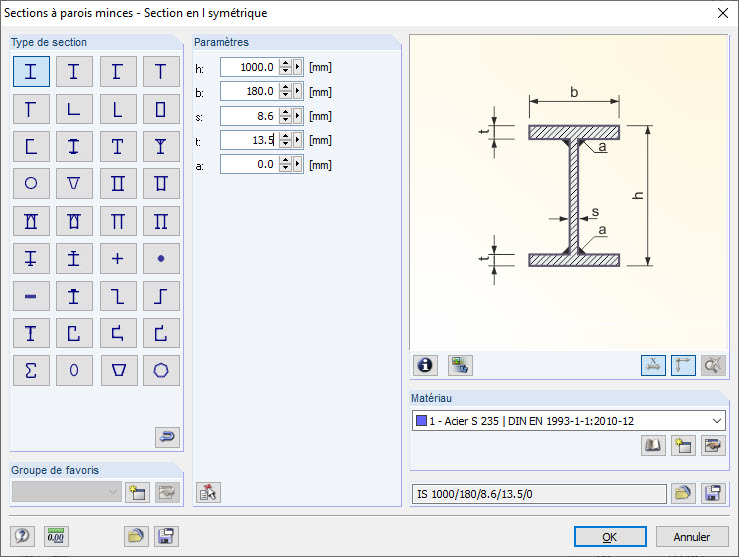Screen dimensions: 739x557
Task: Open the a parameter arrow menu
Action: click(297, 164)
